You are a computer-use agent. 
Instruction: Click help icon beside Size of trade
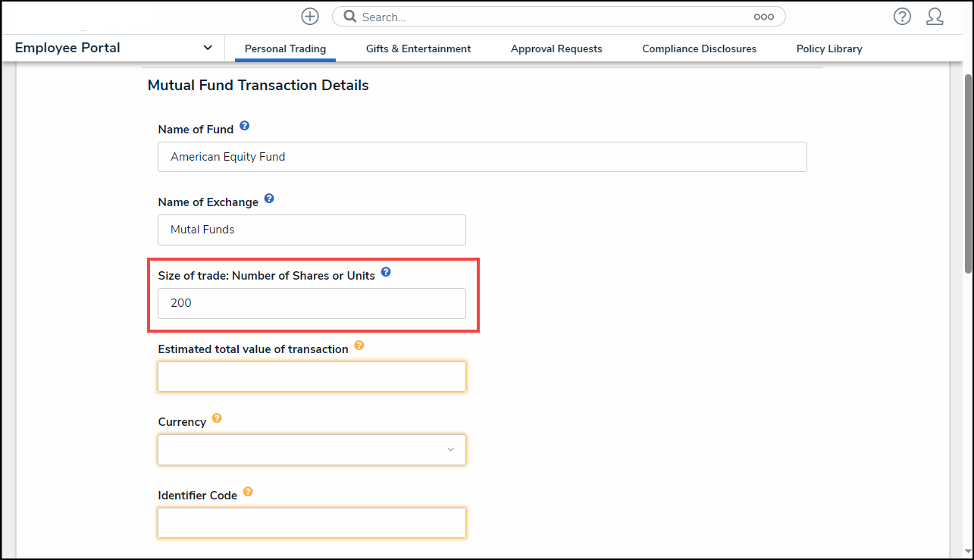coord(386,272)
